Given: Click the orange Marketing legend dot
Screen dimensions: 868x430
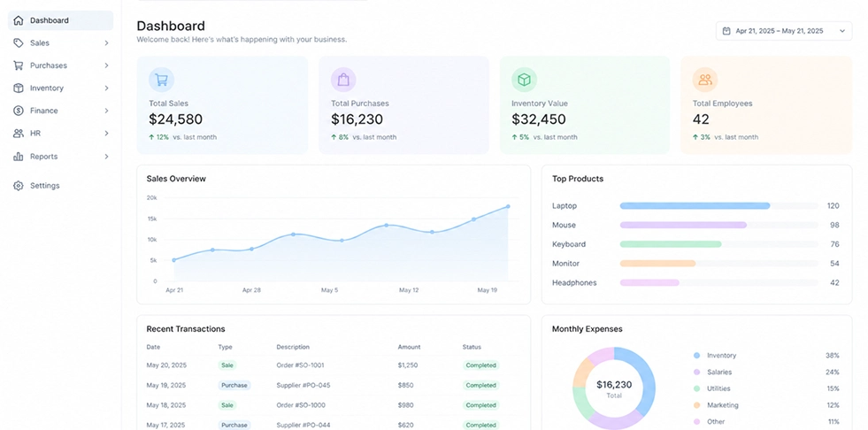Looking at the screenshot, I should point(696,405).
